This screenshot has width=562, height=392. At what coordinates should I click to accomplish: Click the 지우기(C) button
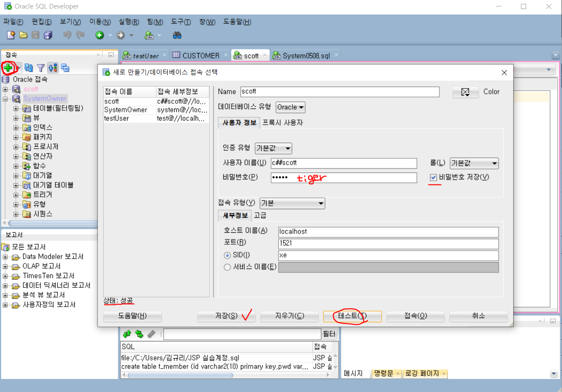click(289, 316)
